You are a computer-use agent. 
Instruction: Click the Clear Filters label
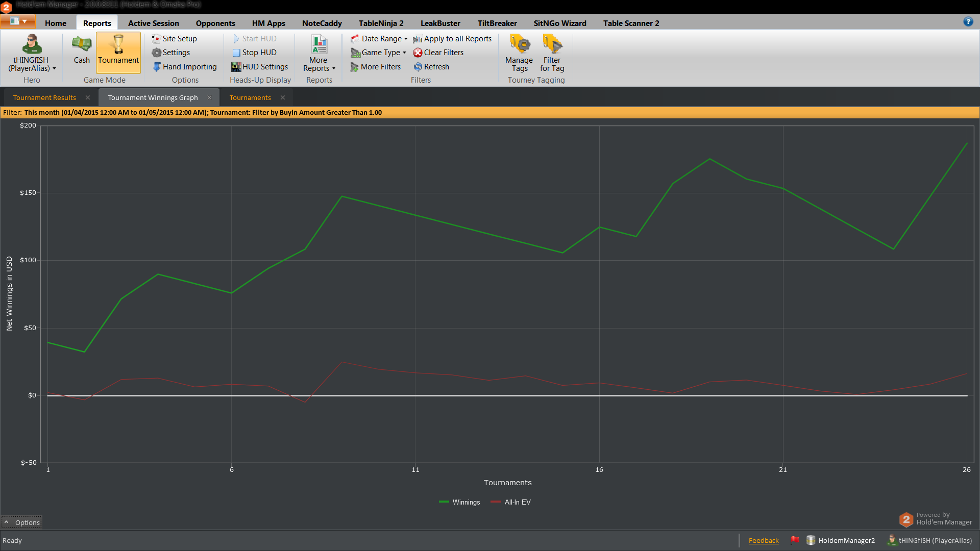[x=444, y=53]
